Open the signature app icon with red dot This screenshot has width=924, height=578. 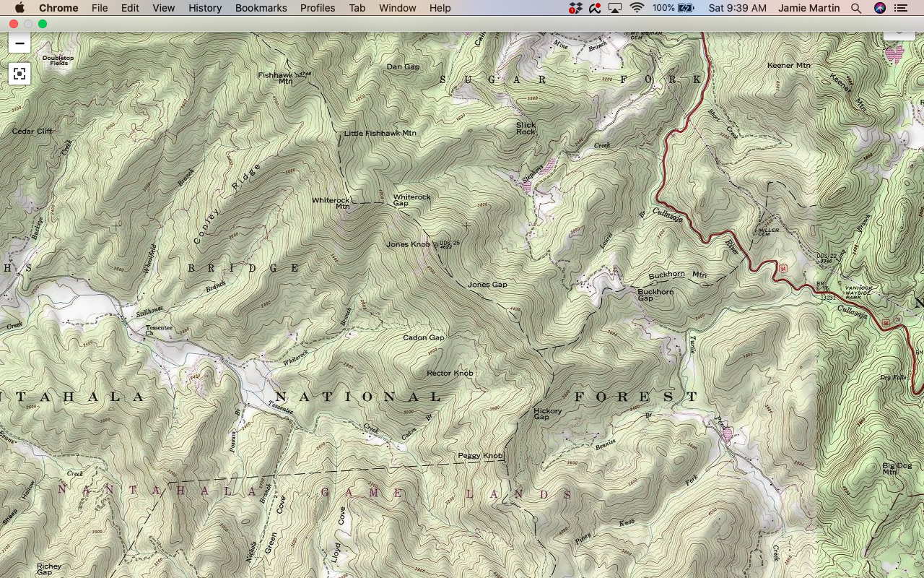click(x=595, y=8)
